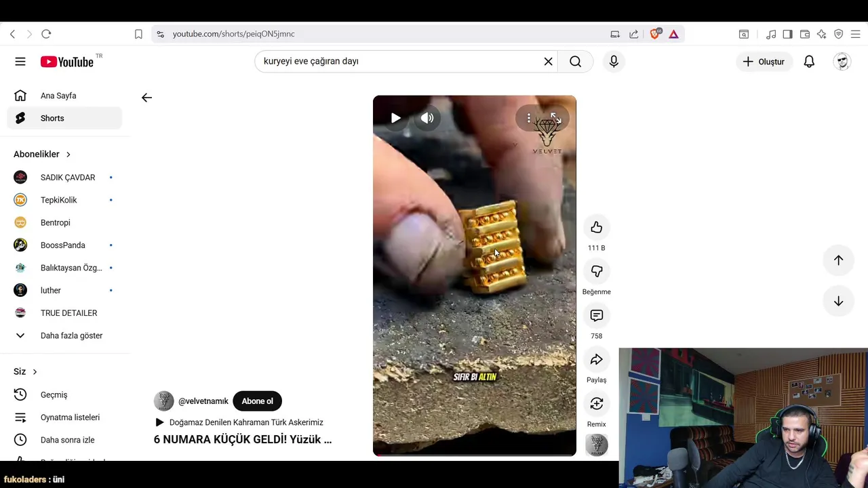Open Daha sonra izle list
Viewport: 868px width, 488px height.
click(64, 440)
